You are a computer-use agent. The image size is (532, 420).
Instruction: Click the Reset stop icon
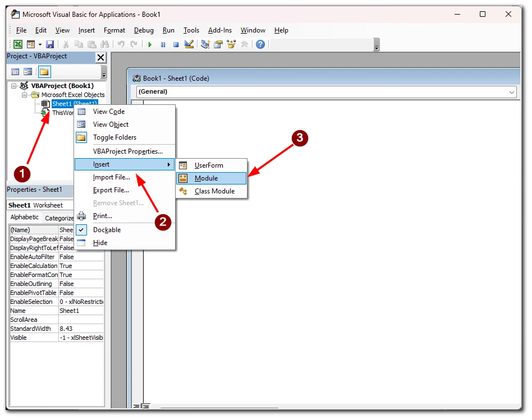[x=176, y=44]
